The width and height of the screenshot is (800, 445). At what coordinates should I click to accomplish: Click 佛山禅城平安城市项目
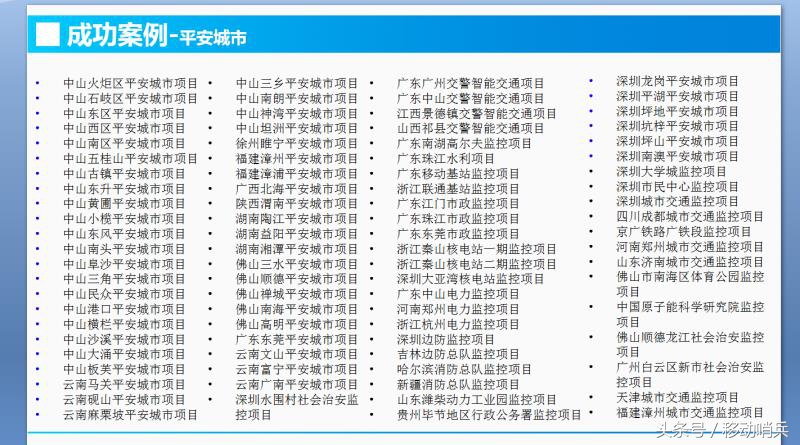pos(297,294)
